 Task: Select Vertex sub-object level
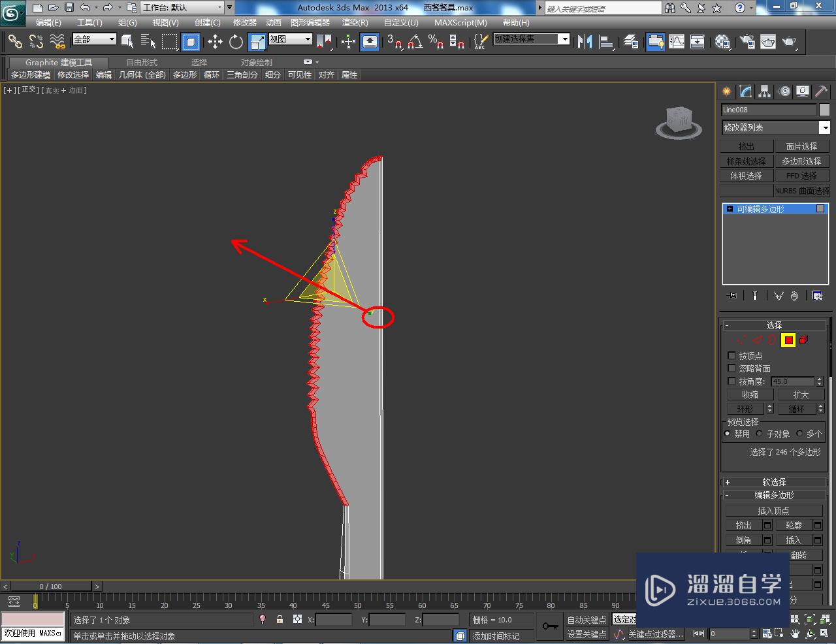tap(741, 340)
